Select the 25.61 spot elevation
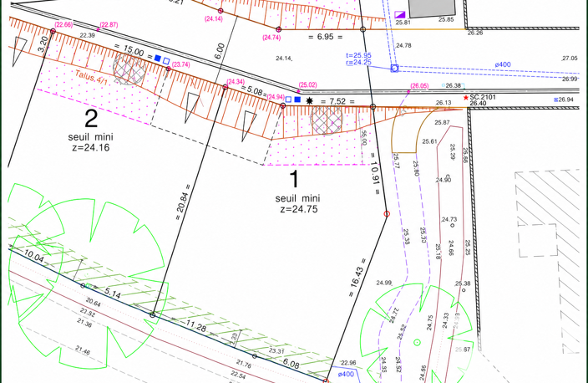The image size is (588, 383). point(429,141)
